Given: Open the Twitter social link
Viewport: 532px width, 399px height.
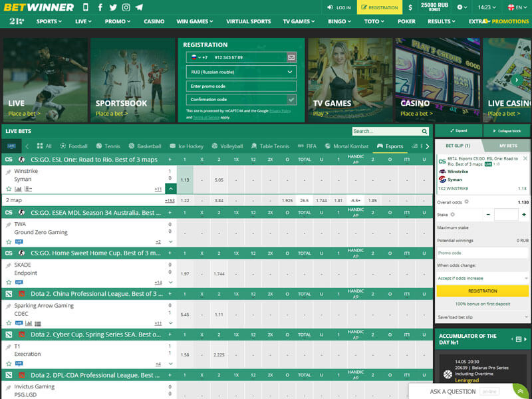Looking at the screenshot, I should pyautogui.click(x=113, y=7).
